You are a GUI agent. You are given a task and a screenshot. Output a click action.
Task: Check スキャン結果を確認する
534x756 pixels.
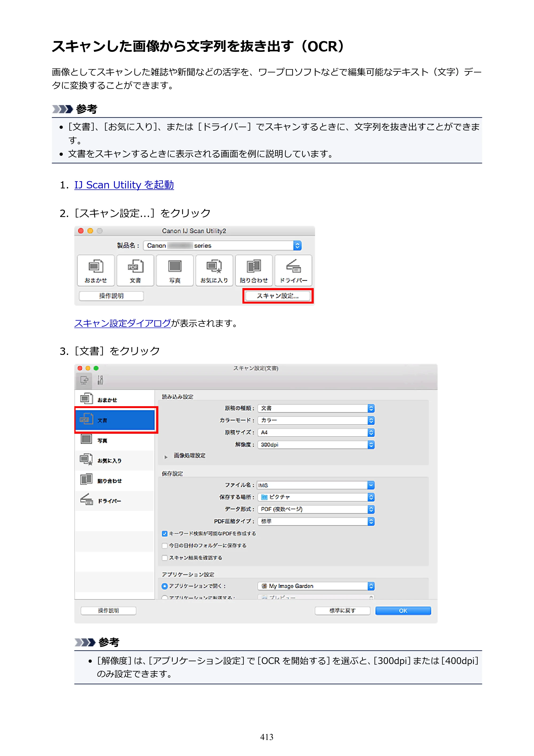coord(164,558)
